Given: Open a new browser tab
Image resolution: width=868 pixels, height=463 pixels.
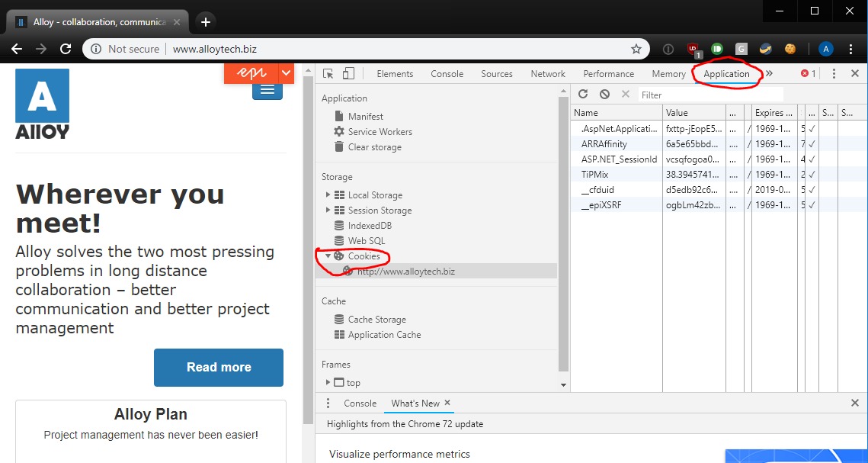Looking at the screenshot, I should pos(206,21).
